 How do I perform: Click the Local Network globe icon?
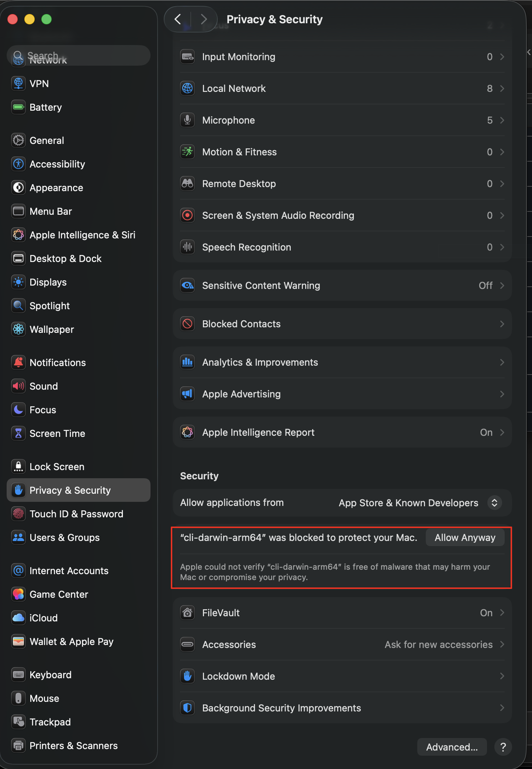(187, 89)
